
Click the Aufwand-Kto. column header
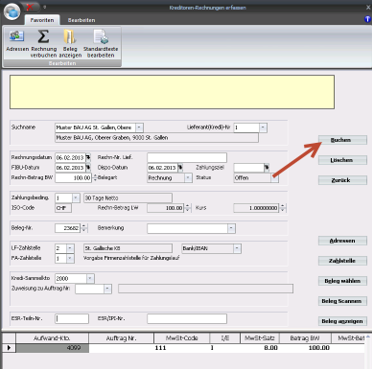point(52,338)
